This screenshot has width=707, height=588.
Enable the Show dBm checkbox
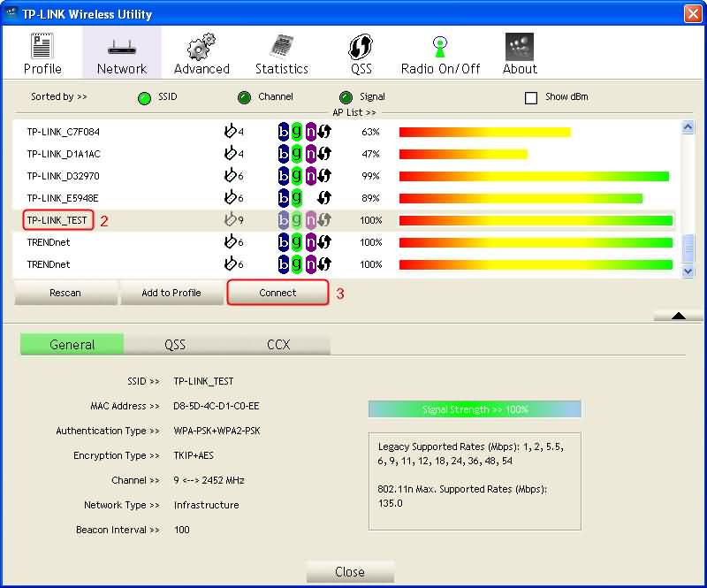(531, 98)
